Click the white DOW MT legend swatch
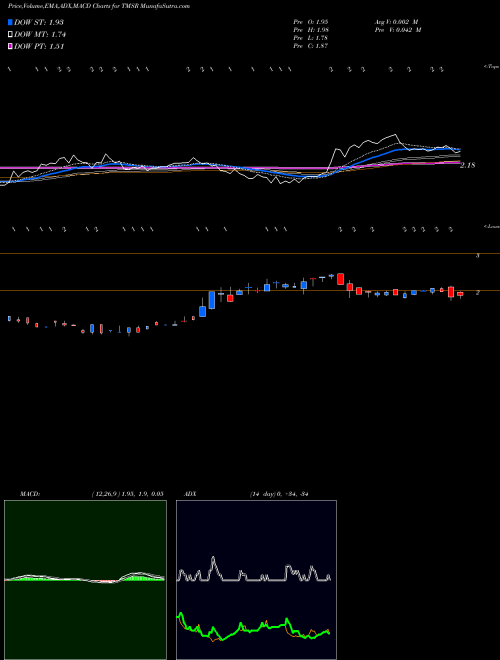This screenshot has height=660, width=500. 11,35
